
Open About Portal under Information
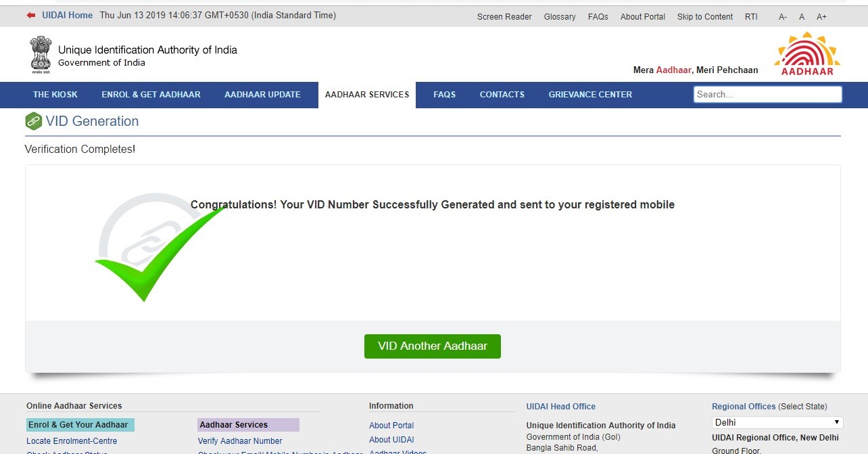tap(391, 426)
